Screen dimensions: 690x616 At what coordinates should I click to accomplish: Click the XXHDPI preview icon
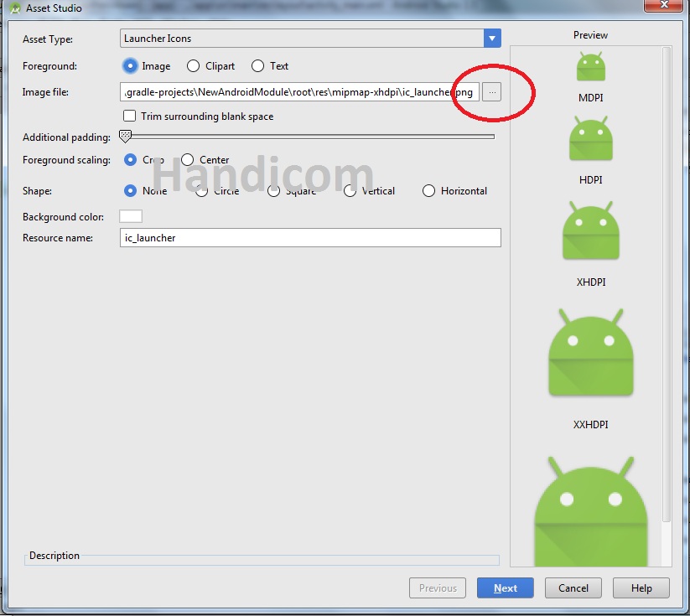pos(590,353)
